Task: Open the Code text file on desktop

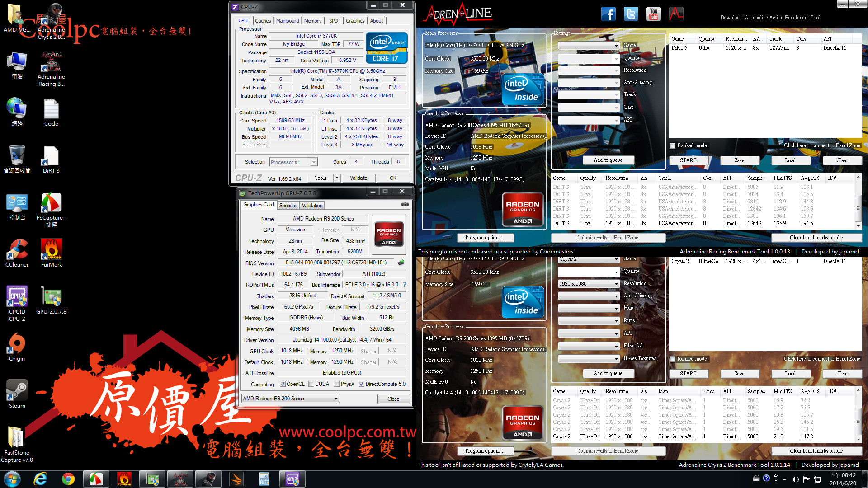Action: [x=51, y=113]
